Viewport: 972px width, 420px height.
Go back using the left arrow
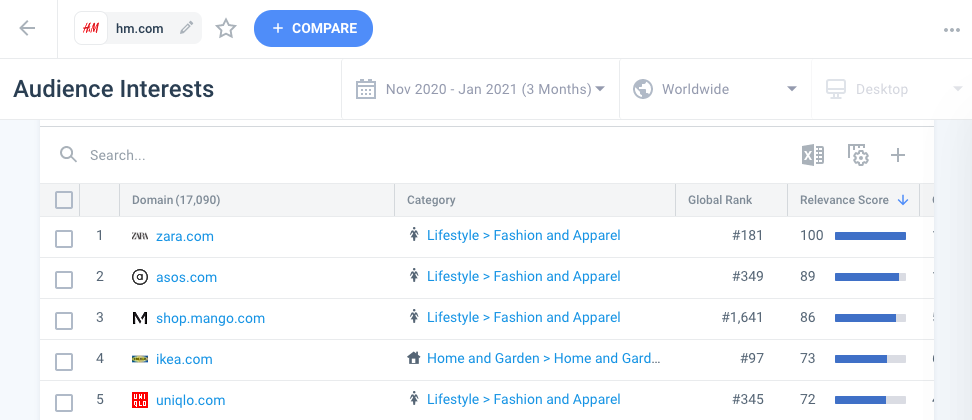tap(27, 28)
